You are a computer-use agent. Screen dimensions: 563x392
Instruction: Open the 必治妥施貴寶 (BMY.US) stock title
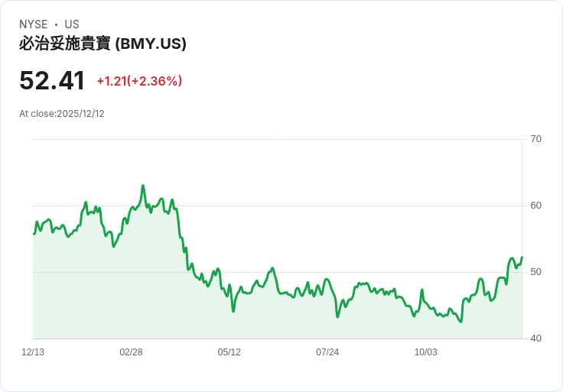(x=103, y=44)
